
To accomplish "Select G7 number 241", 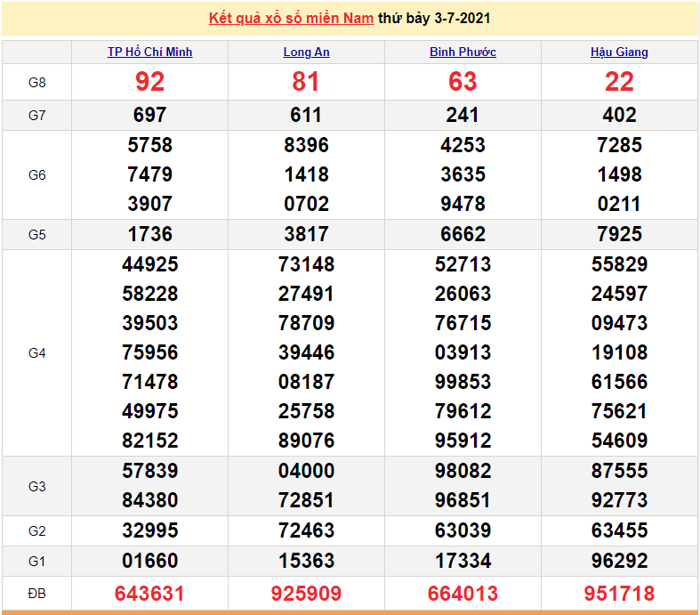I will click(463, 115).
